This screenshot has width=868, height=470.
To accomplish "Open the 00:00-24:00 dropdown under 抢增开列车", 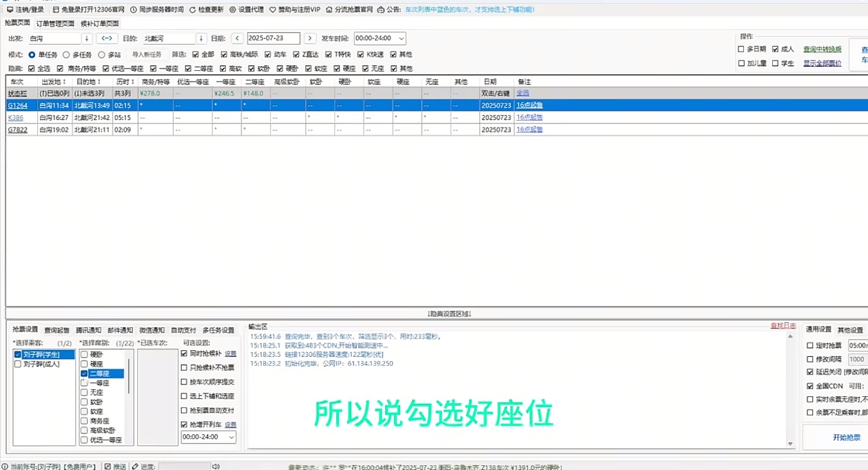I will pyautogui.click(x=231, y=437).
